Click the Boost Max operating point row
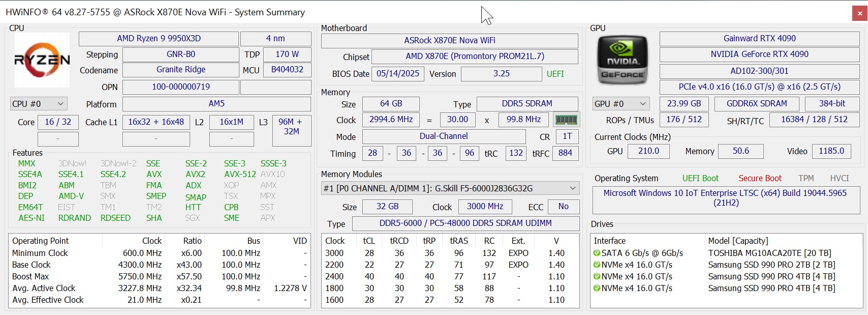This screenshot has height=315, width=868. (160, 276)
